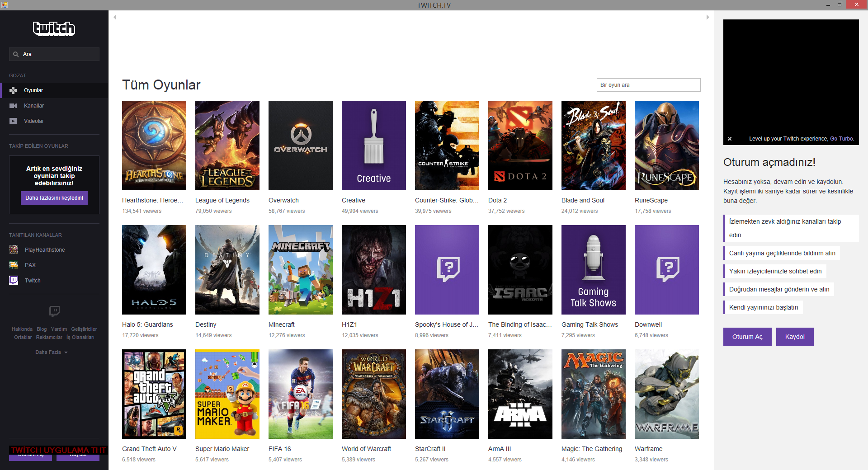Click the Oturum Aç button in right panel
The width and height of the screenshot is (868, 470).
[x=747, y=337]
